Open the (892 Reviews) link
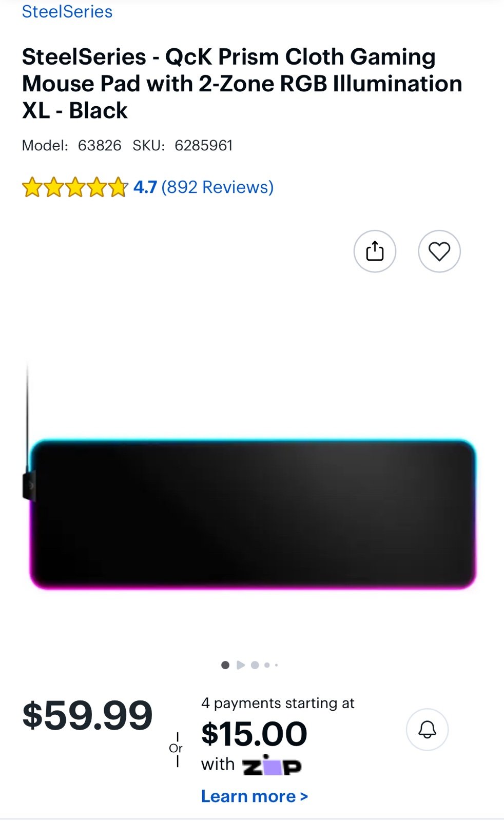The width and height of the screenshot is (504, 821). 218,187
